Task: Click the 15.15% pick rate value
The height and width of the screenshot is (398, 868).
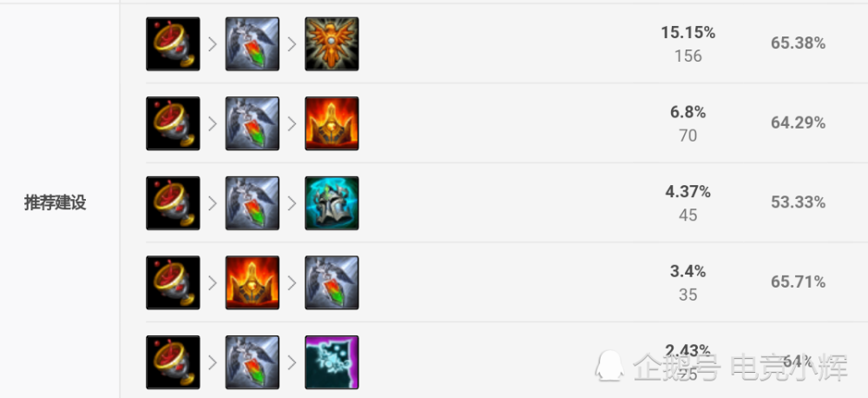Action: [688, 33]
